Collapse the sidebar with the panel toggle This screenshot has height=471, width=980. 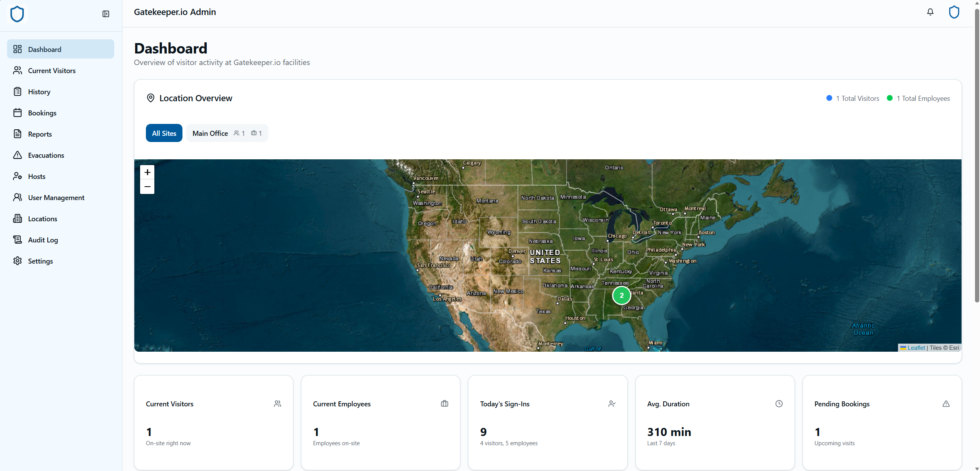(105, 14)
